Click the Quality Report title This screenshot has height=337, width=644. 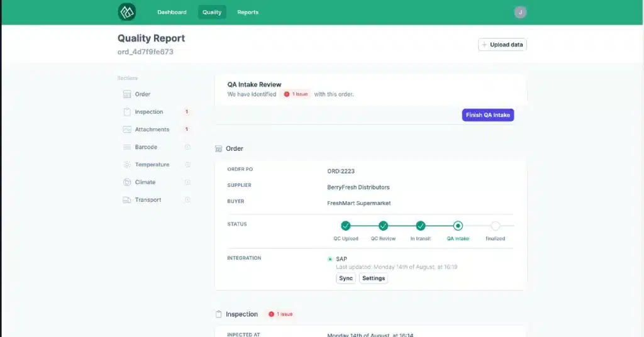click(x=151, y=38)
